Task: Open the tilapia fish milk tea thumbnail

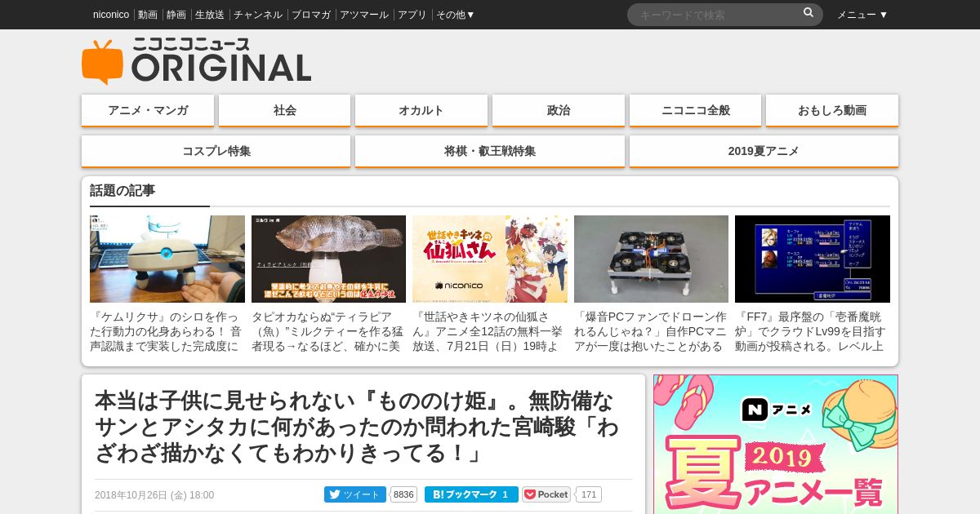Action: pos(328,259)
